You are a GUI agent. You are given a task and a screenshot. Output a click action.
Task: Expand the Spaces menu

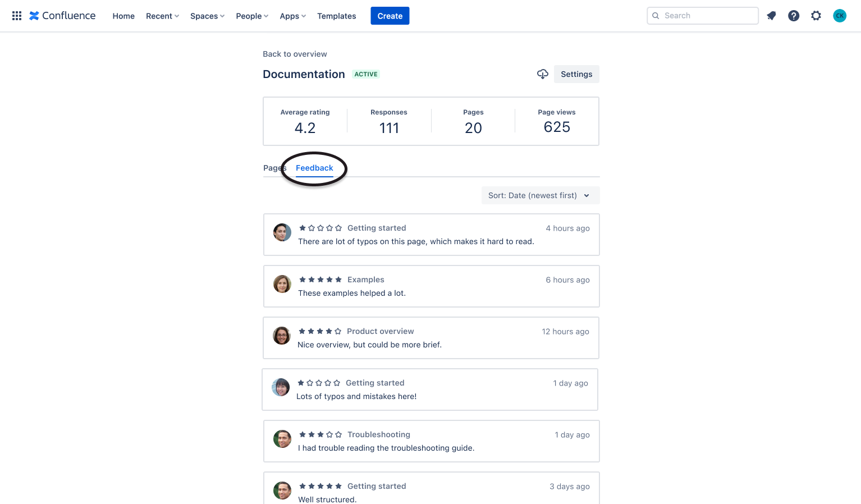tap(207, 16)
